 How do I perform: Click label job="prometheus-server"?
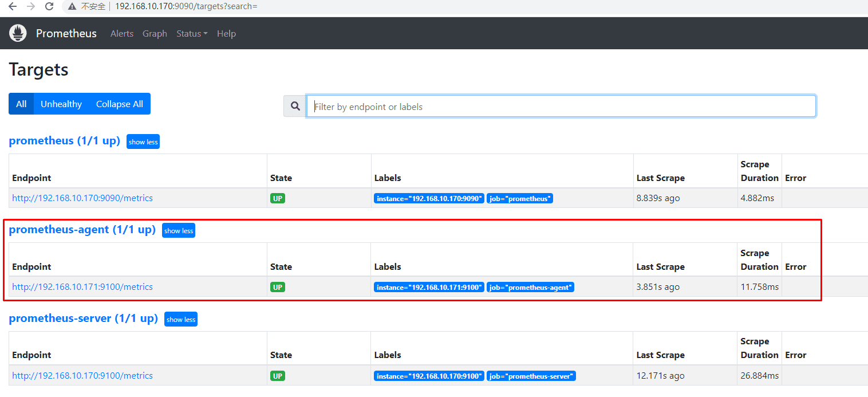(x=531, y=376)
